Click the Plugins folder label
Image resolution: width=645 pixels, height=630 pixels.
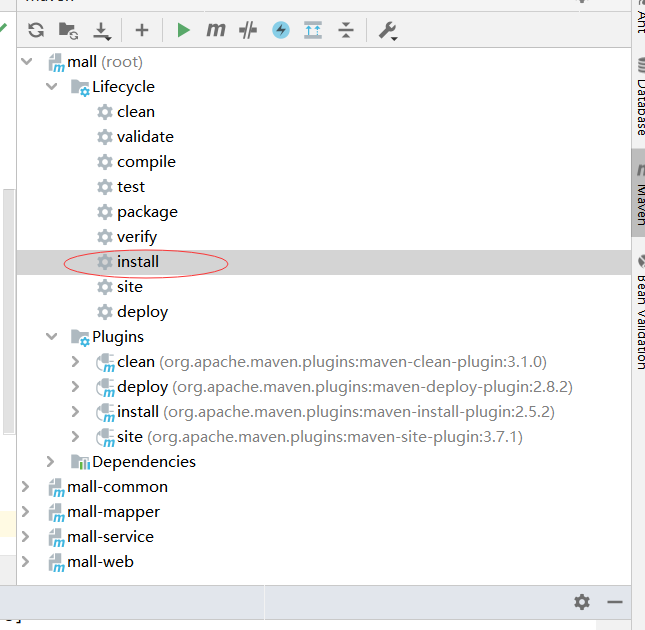point(118,337)
